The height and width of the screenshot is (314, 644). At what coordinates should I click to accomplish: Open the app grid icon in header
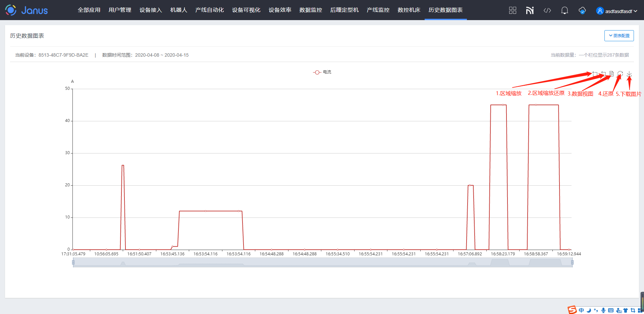point(513,10)
